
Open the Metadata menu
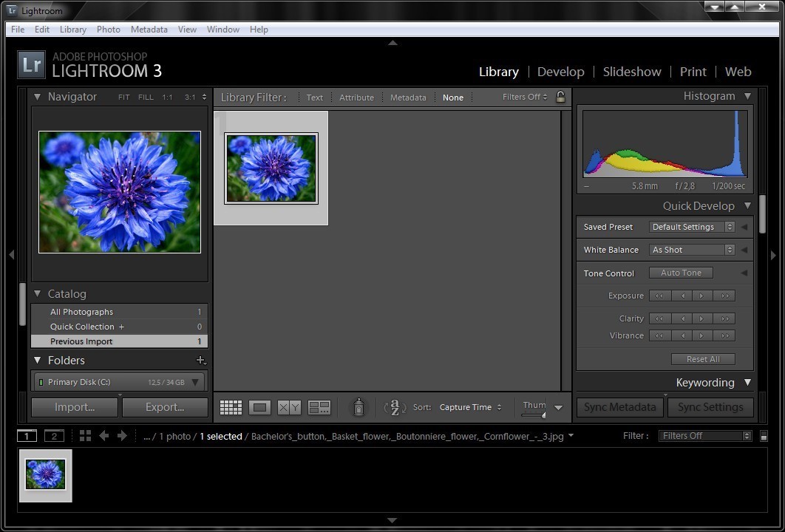pos(149,30)
